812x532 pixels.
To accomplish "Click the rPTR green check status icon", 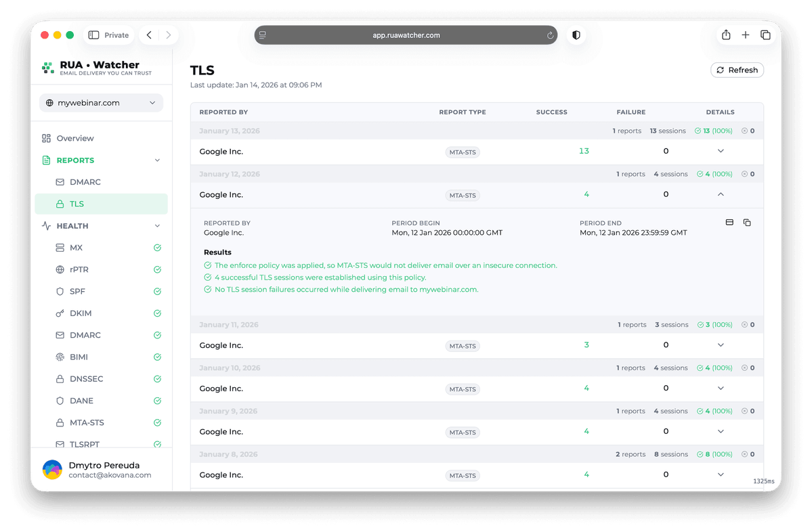I will [157, 269].
